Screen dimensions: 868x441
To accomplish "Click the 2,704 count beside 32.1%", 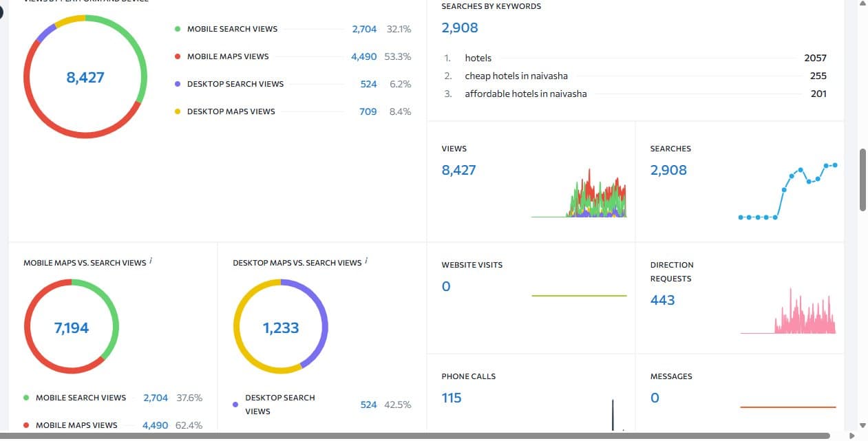I will pyautogui.click(x=365, y=29).
